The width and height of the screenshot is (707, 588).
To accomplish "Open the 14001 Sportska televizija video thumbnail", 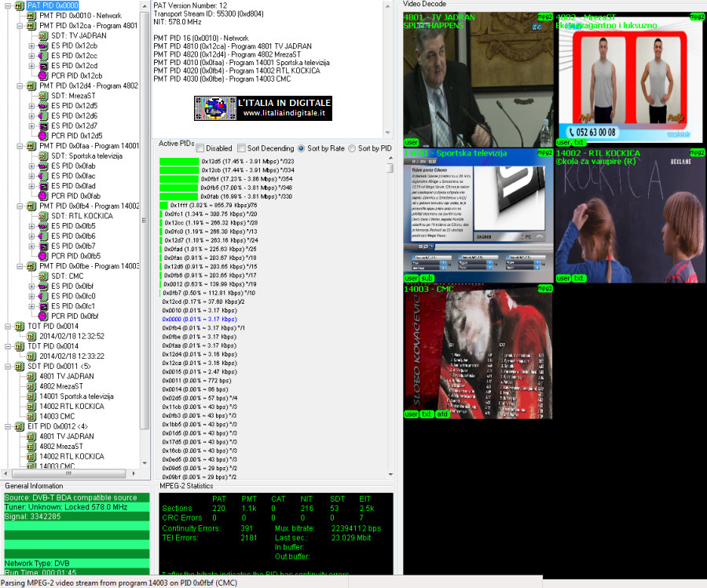I will pyautogui.click(x=478, y=216).
